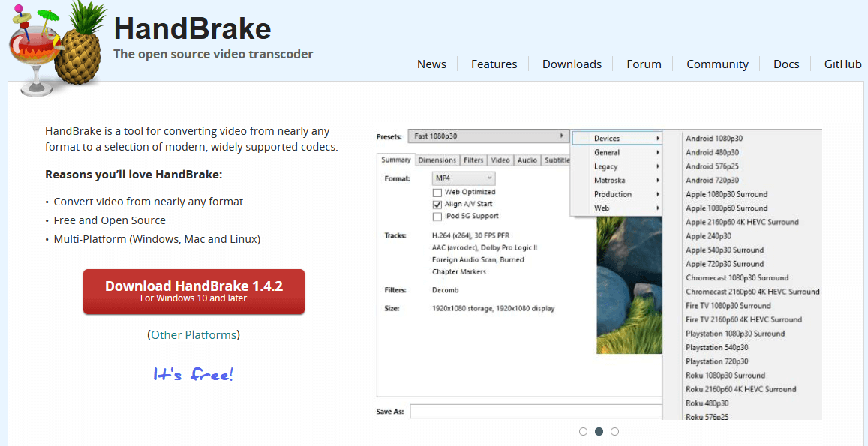Expand the Legacy preset submenu
Image resolution: width=868 pixels, height=446 pixels.
[x=617, y=166]
